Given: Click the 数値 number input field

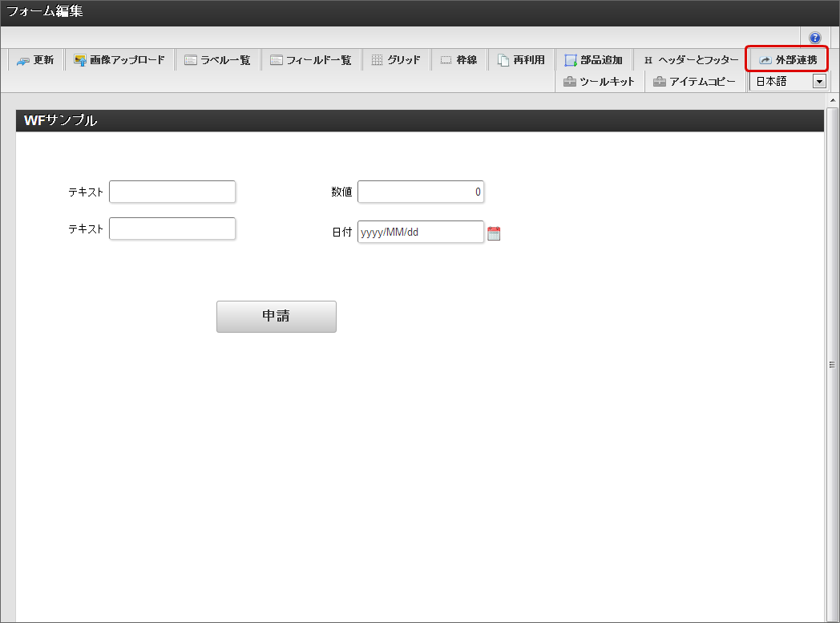Looking at the screenshot, I should [x=421, y=192].
